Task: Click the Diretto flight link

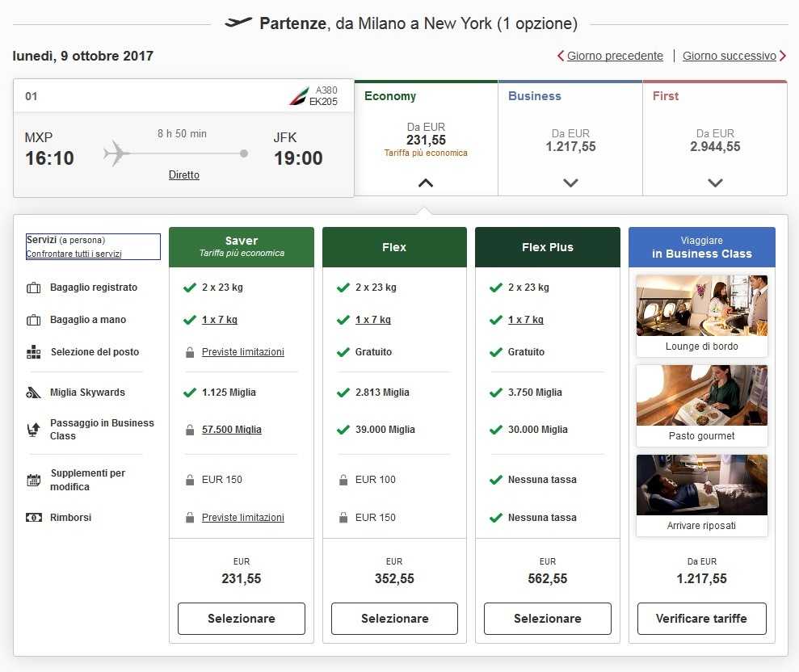Action: (184, 174)
